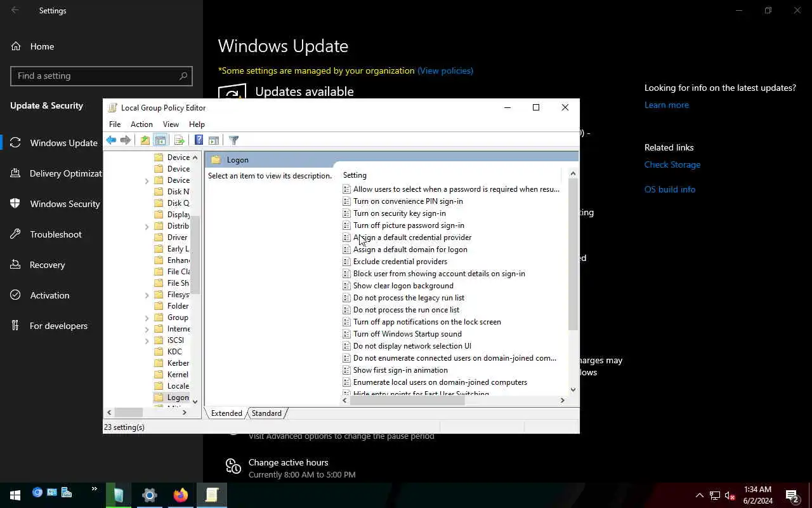Open the Action menu
Image resolution: width=812 pixels, height=508 pixels.
(x=141, y=124)
